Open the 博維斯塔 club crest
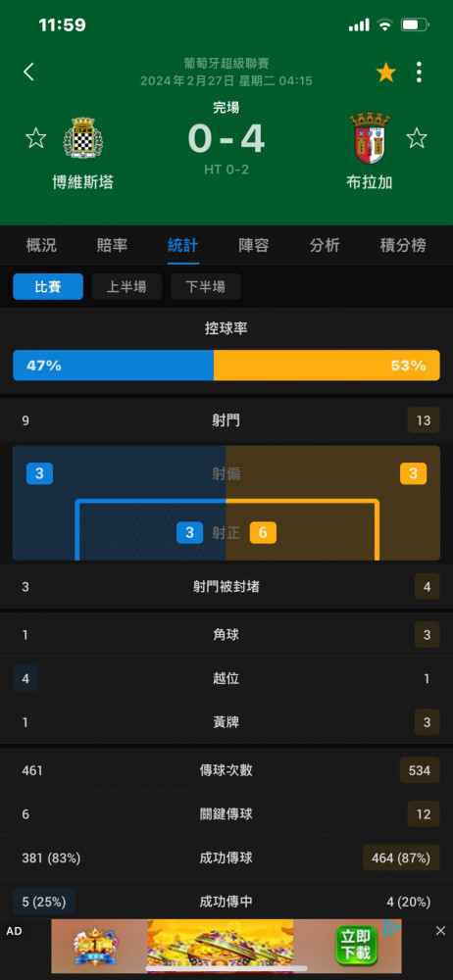Viewport: 453px width, 980px height. [83, 137]
